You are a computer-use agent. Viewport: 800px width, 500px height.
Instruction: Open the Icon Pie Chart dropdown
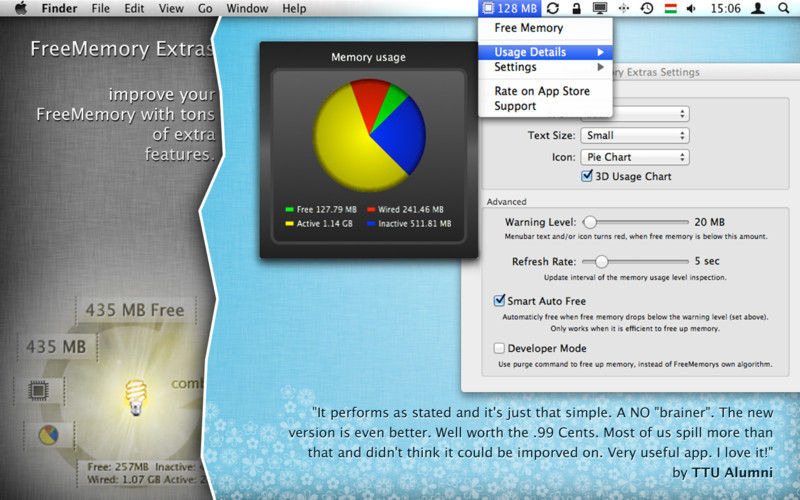(x=635, y=157)
